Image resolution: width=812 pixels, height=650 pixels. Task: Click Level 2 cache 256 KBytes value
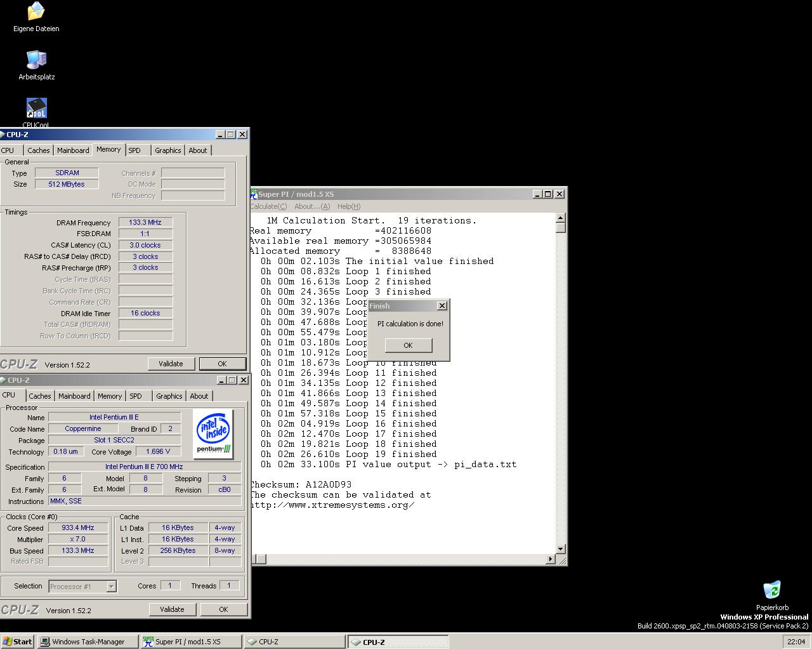(178, 550)
